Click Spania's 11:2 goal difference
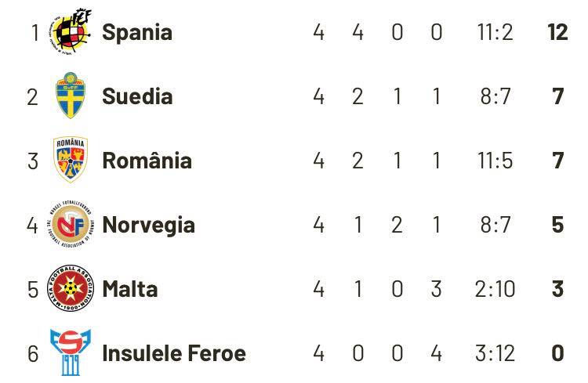This screenshot has height=383, width=588. pyautogui.click(x=495, y=32)
